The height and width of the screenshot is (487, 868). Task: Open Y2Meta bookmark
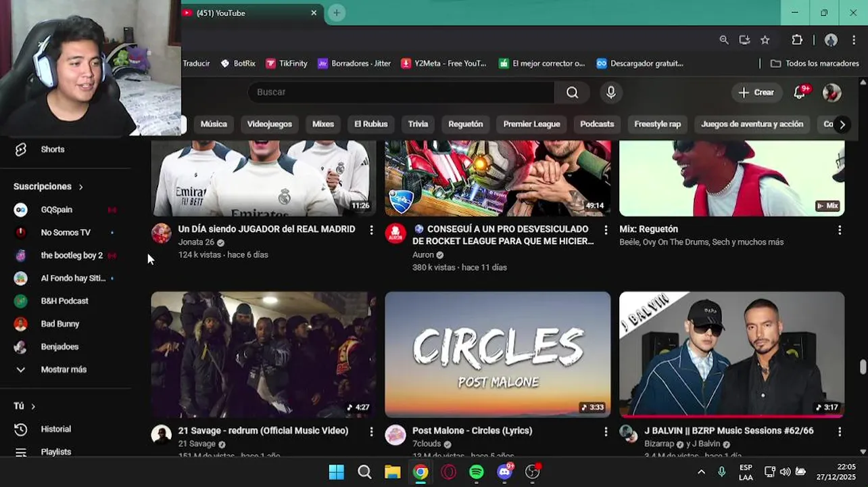point(443,64)
